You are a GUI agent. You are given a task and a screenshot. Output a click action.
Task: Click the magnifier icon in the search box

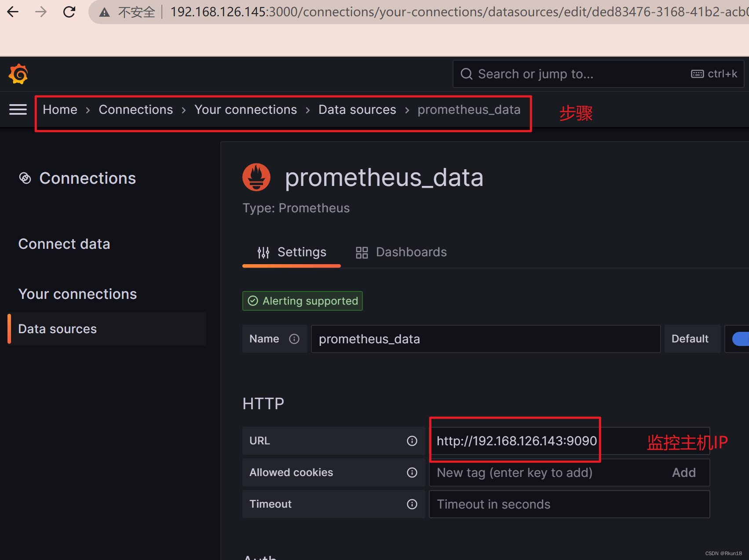tap(467, 74)
